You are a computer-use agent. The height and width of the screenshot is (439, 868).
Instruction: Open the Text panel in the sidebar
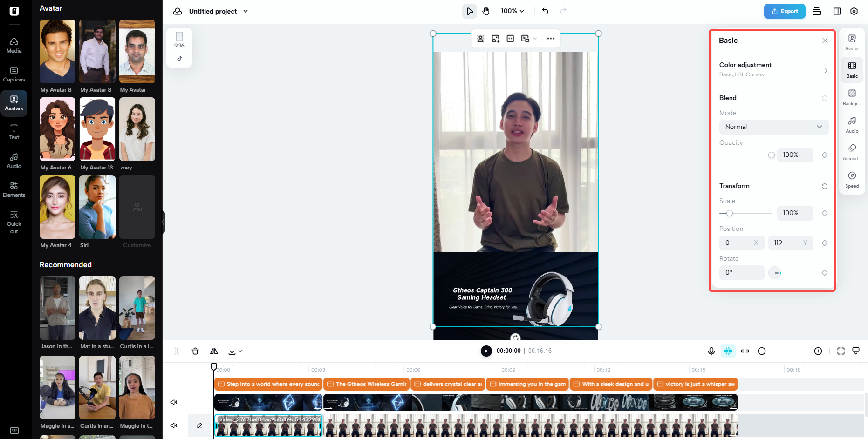[x=14, y=132]
